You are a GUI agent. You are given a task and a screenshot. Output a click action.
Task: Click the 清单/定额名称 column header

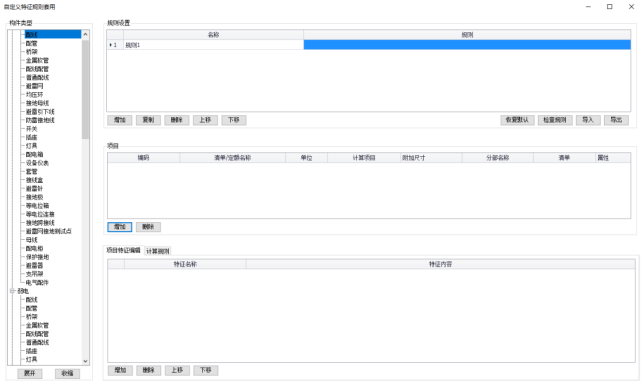233,158
